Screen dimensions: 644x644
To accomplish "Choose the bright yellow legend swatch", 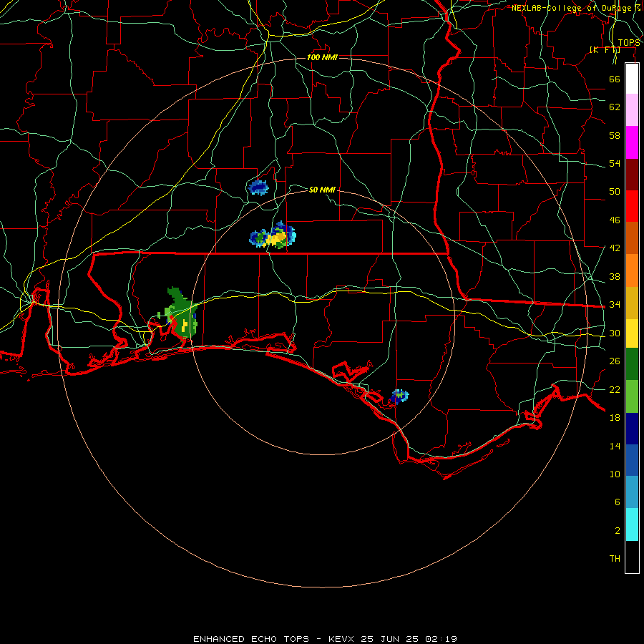I will [632, 333].
